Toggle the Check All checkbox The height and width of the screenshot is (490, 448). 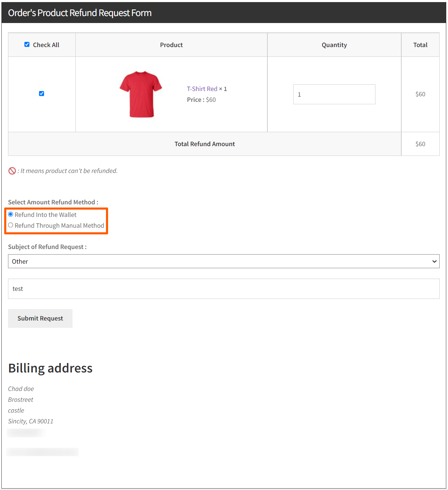click(x=27, y=45)
